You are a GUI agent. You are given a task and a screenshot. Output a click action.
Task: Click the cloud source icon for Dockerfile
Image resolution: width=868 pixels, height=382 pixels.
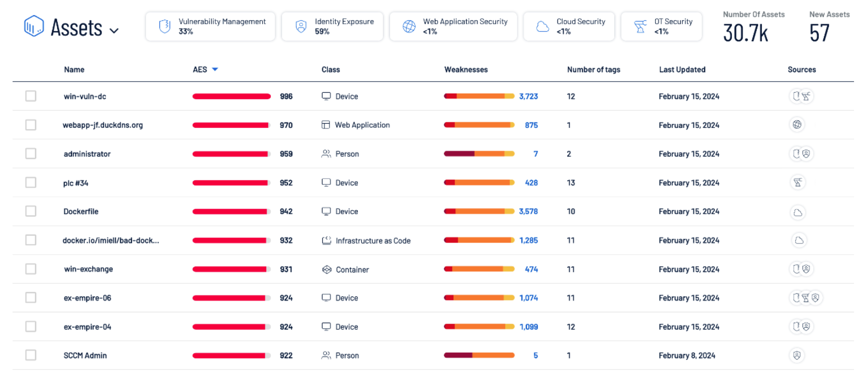tap(797, 212)
